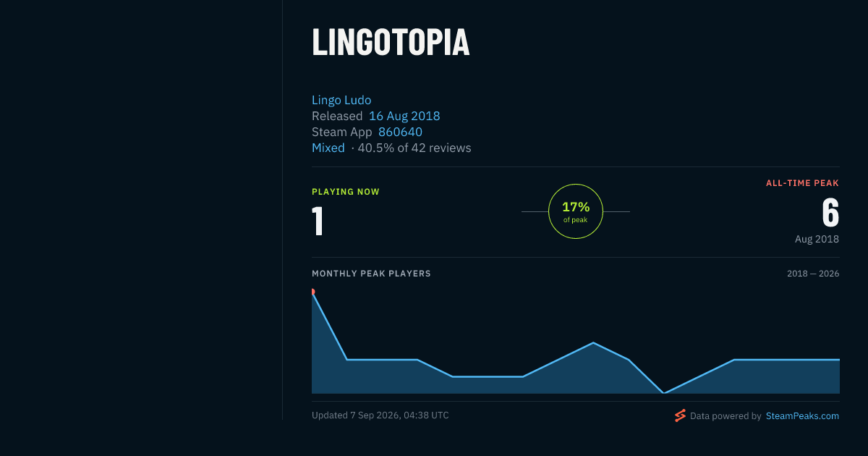The image size is (868, 456).
Task: Click the PLAYING NOW label
Action: tap(346, 192)
